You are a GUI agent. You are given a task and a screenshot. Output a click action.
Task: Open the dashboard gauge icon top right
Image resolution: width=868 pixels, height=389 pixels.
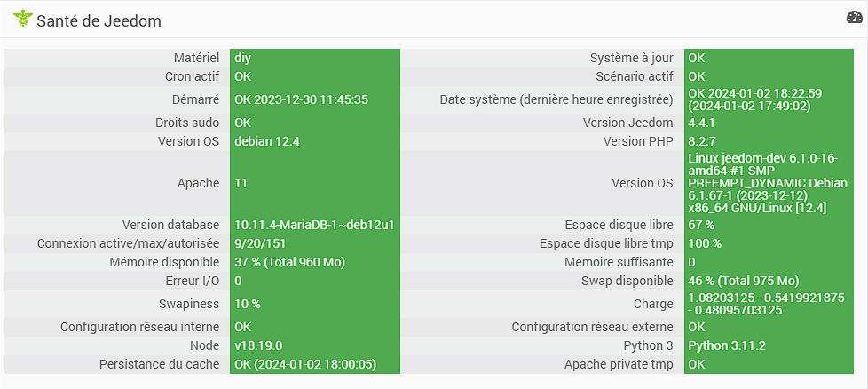854,17
